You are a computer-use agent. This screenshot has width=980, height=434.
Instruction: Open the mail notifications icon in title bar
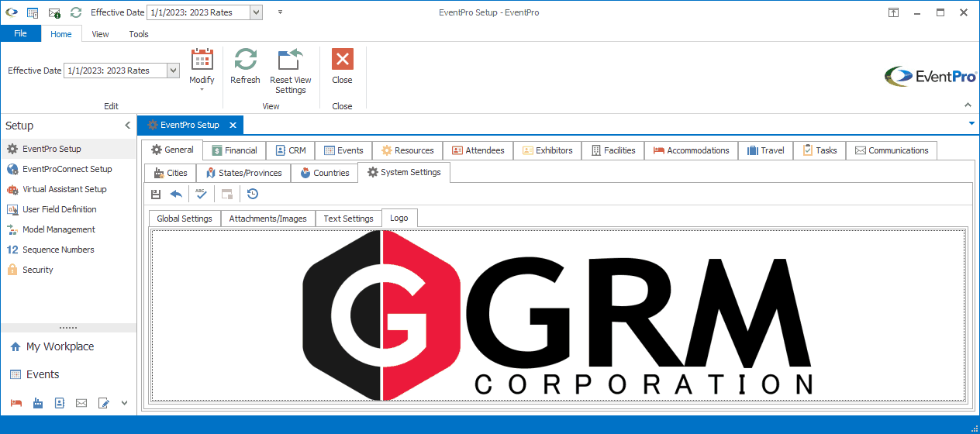click(x=54, y=12)
